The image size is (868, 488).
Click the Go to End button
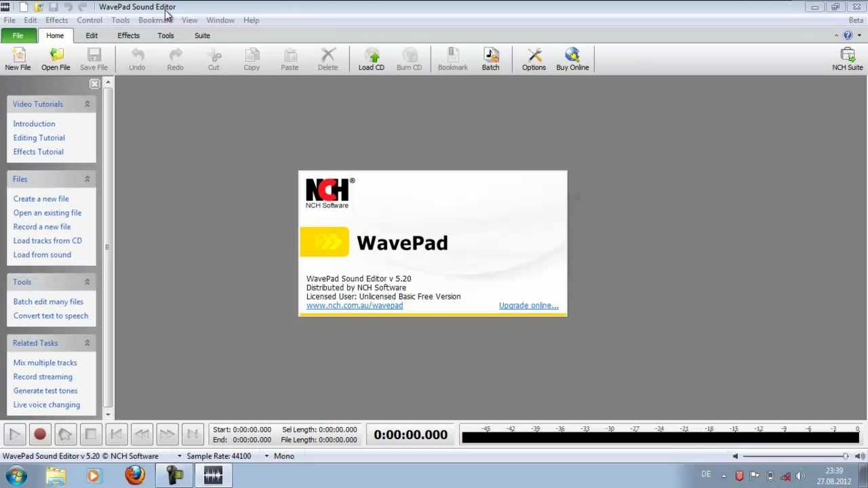[x=193, y=434]
